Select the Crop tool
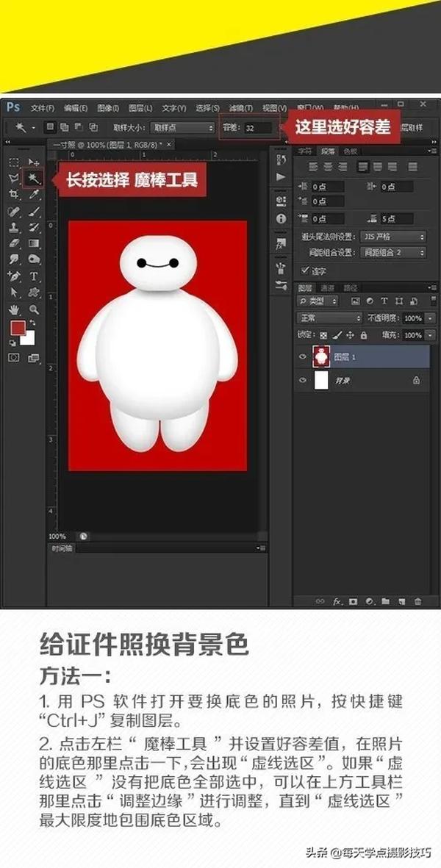Screen dimensions: 441x868 coord(15,194)
